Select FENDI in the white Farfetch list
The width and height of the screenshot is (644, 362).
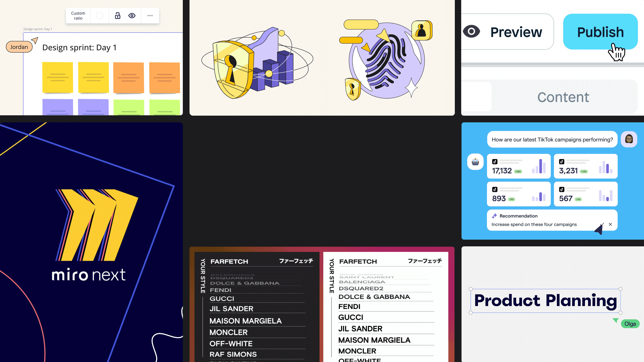pos(349,307)
